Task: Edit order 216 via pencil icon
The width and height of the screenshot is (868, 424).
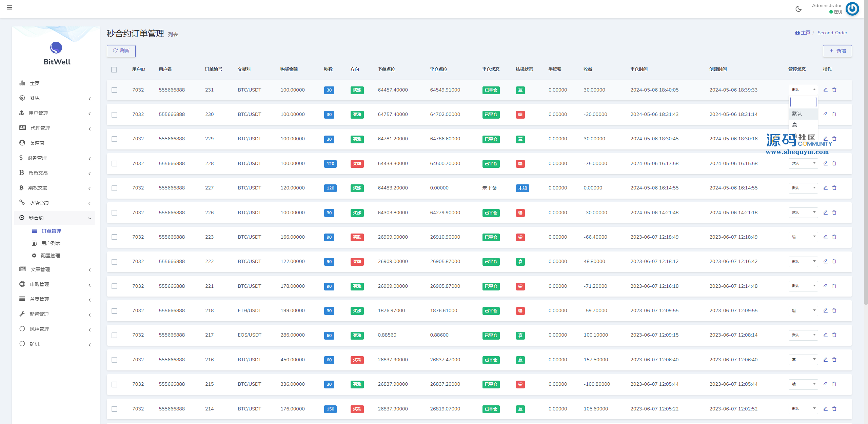Action: coord(826,360)
